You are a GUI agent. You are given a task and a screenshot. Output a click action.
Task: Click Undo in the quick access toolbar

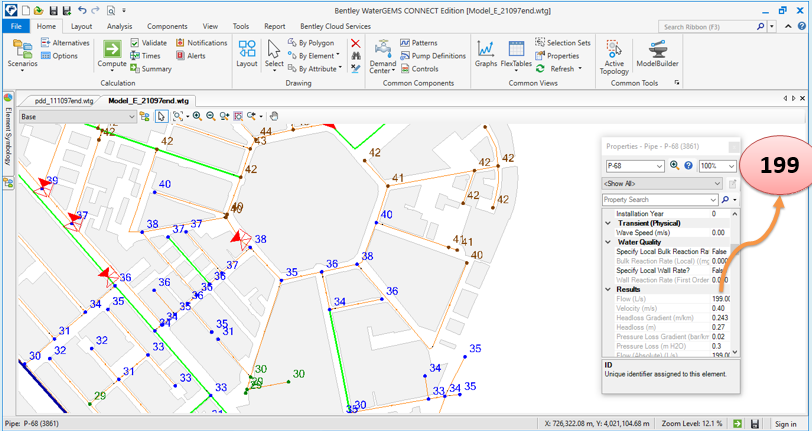click(x=82, y=10)
